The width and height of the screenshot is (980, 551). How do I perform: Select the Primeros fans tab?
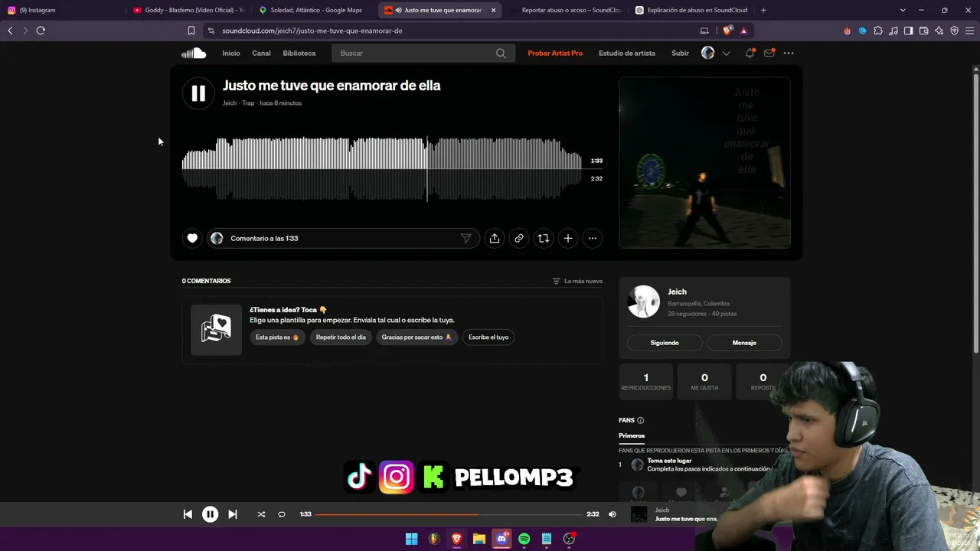click(x=632, y=435)
